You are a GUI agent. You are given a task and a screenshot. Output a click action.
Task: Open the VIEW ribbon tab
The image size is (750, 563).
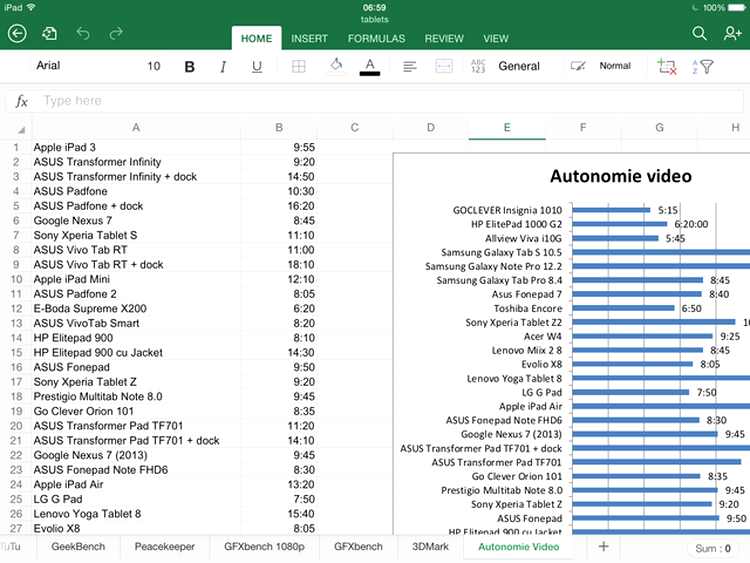(496, 38)
